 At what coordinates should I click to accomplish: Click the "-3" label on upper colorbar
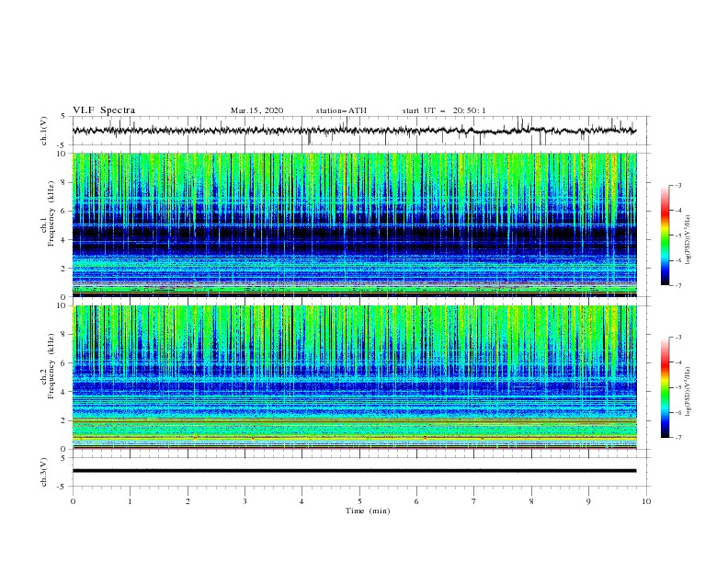click(x=678, y=185)
